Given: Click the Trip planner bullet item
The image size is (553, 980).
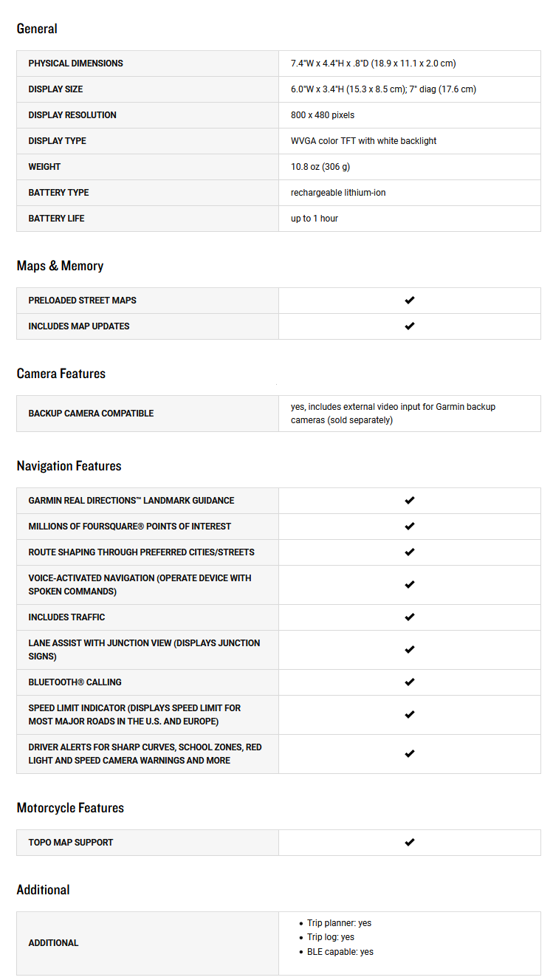Looking at the screenshot, I should coord(339,923).
